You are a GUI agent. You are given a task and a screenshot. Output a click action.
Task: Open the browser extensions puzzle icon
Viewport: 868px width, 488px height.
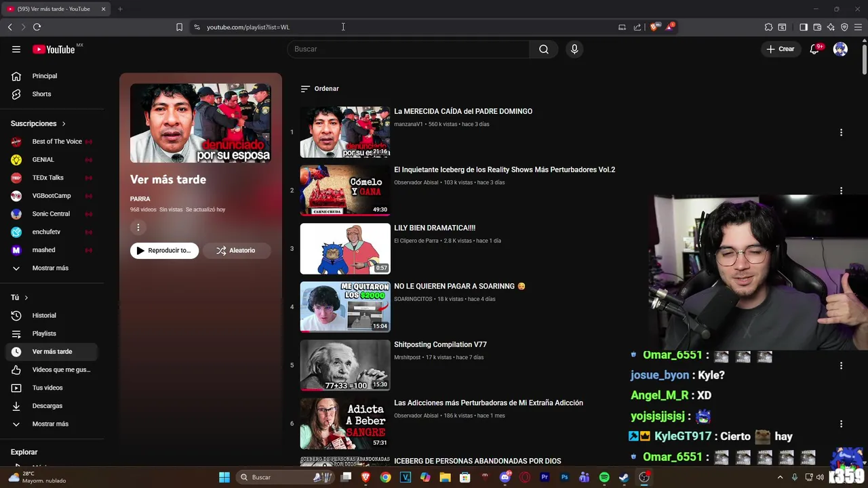coord(768,27)
